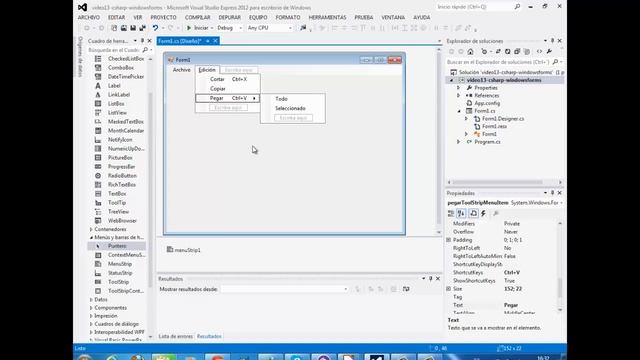Screen dimensions: 640x360
Task: Choose RichTextBox from the toolbox
Action: tap(122, 184)
